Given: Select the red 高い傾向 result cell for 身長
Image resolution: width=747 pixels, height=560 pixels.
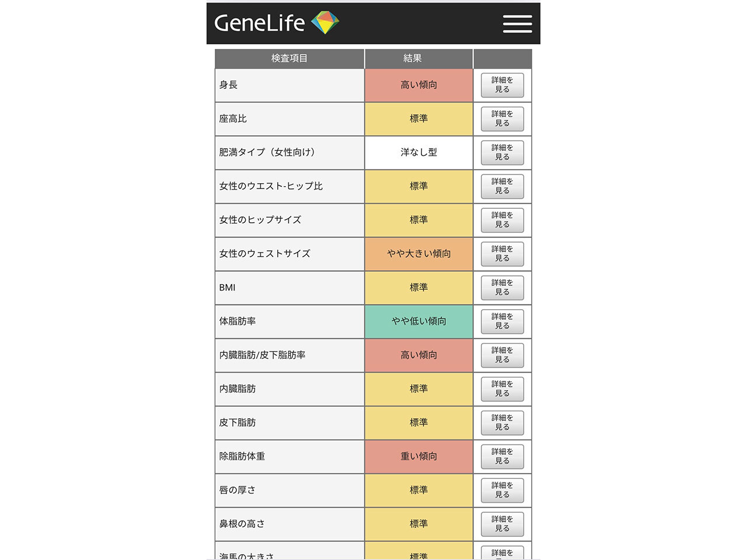Looking at the screenshot, I should click(418, 85).
